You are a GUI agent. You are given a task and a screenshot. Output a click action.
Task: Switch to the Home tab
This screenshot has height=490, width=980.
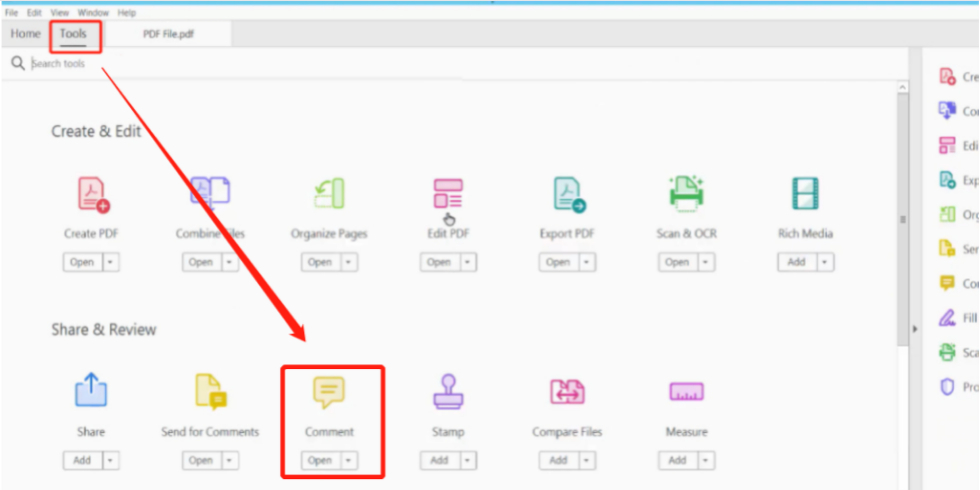25,34
